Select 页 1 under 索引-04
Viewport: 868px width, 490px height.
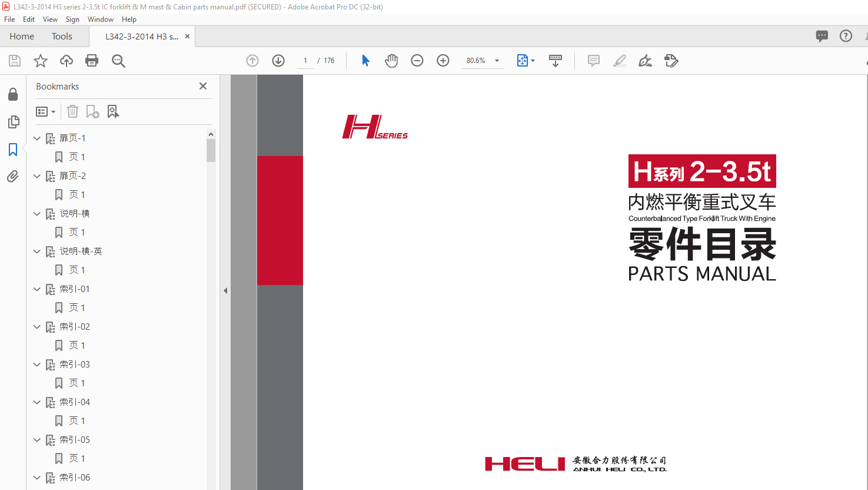coord(77,421)
